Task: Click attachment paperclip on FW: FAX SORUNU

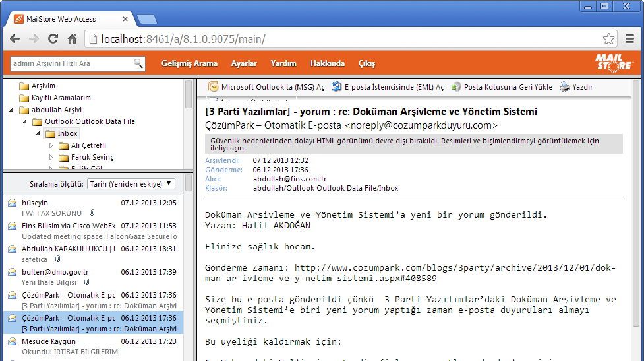Action: pos(92,213)
